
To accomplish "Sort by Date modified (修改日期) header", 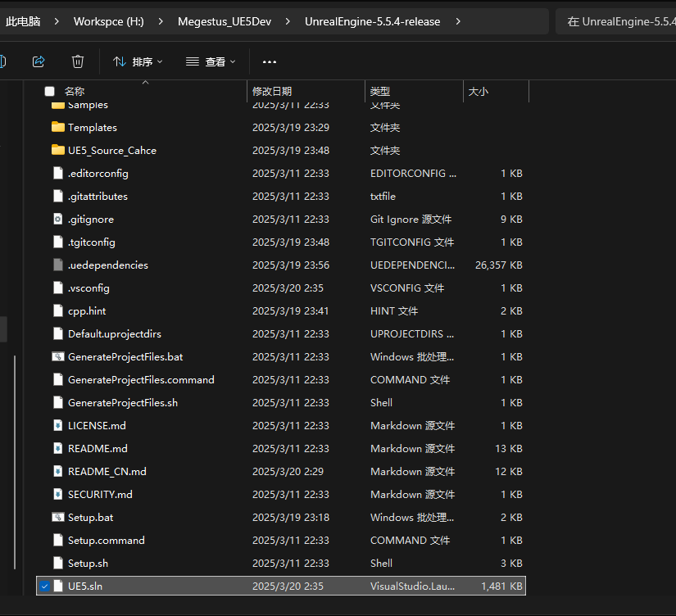I will click(272, 92).
